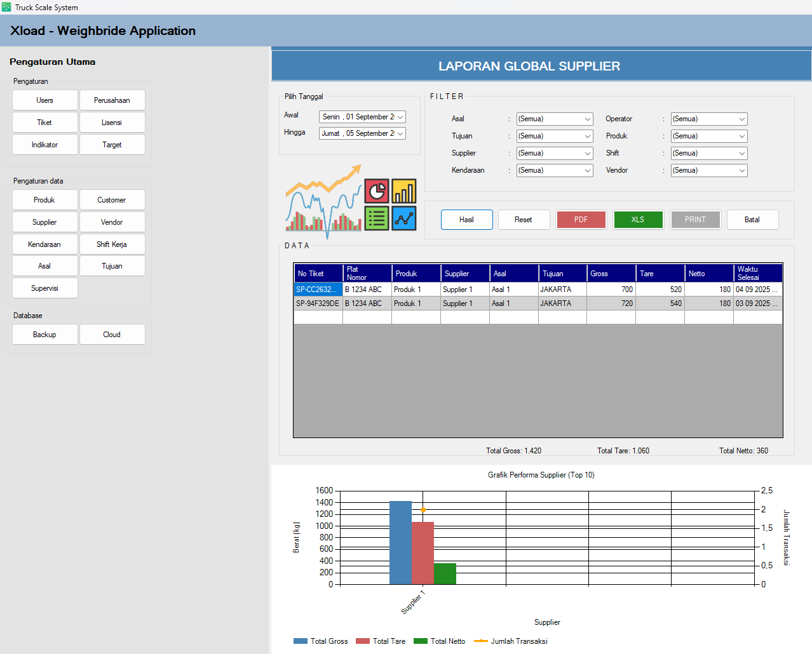The height and width of the screenshot is (654, 812).
Task: Export the report using the PDF button
Action: 581,220
